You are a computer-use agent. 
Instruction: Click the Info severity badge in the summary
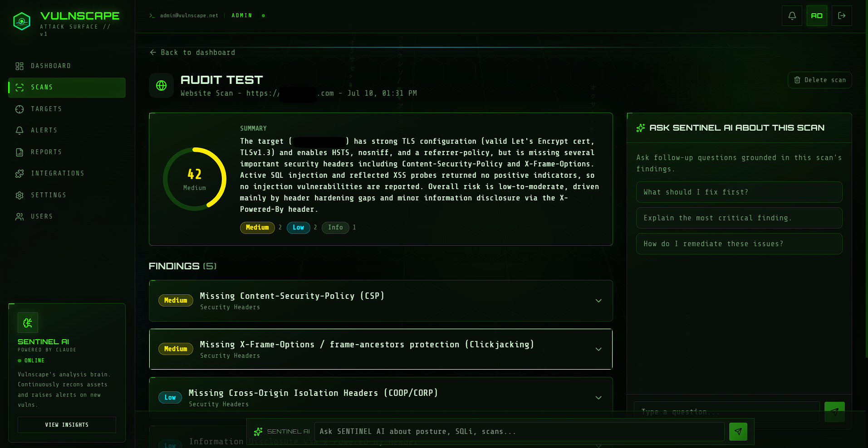[x=335, y=228]
